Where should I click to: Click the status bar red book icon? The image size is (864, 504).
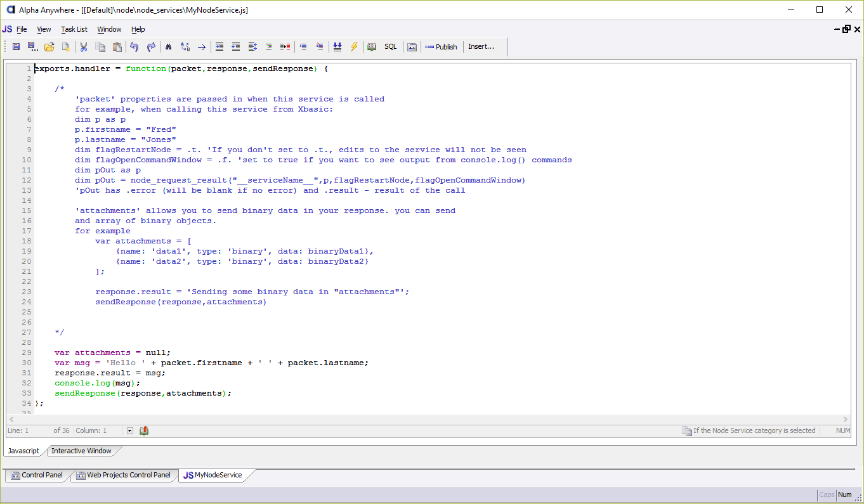[x=144, y=430]
